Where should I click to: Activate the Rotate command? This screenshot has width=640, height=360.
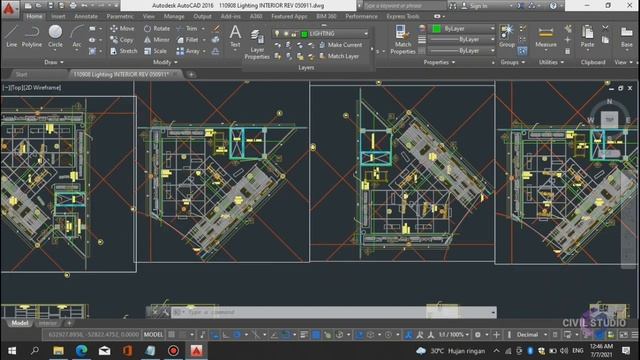157,28
